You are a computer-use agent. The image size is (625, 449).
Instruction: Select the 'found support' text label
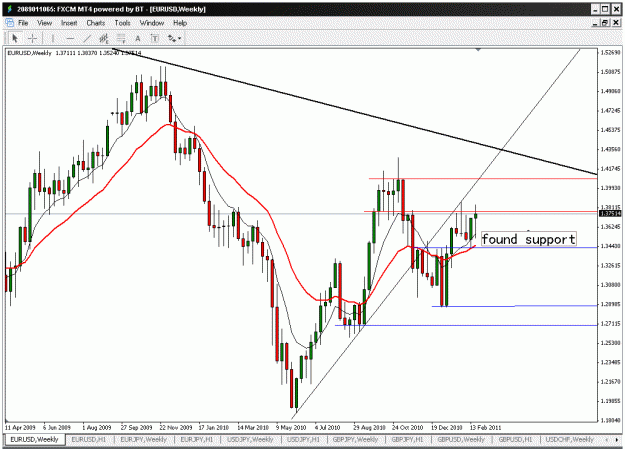(x=529, y=239)
